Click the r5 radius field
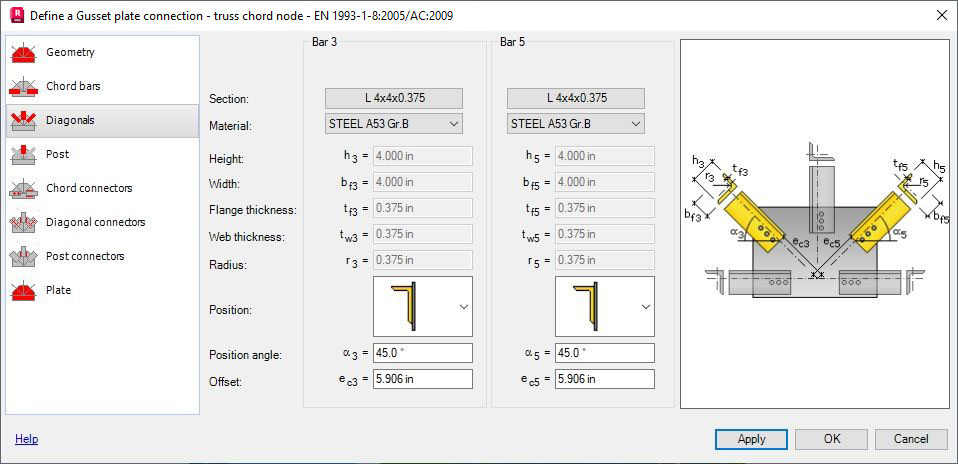The height and width of the screenshot is (464, 958). [605, 260]
